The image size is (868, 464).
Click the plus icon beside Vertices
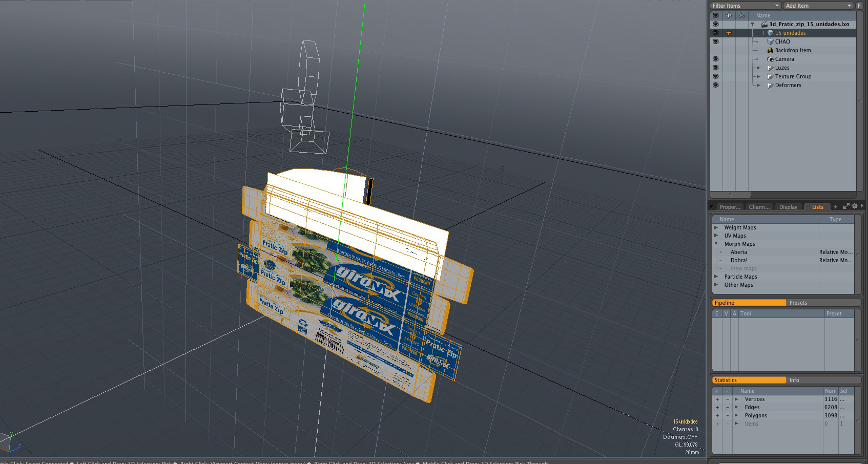(x=717, y=399)
